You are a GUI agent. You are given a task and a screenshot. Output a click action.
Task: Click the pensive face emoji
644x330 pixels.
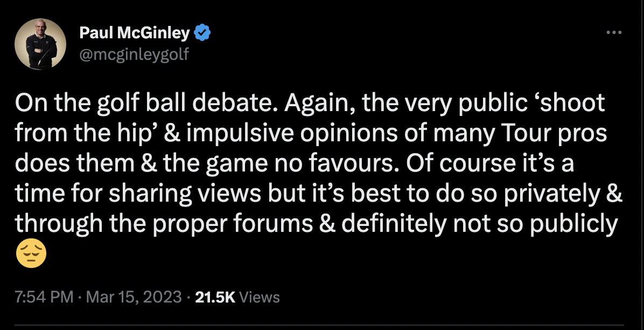click(32, 254)
